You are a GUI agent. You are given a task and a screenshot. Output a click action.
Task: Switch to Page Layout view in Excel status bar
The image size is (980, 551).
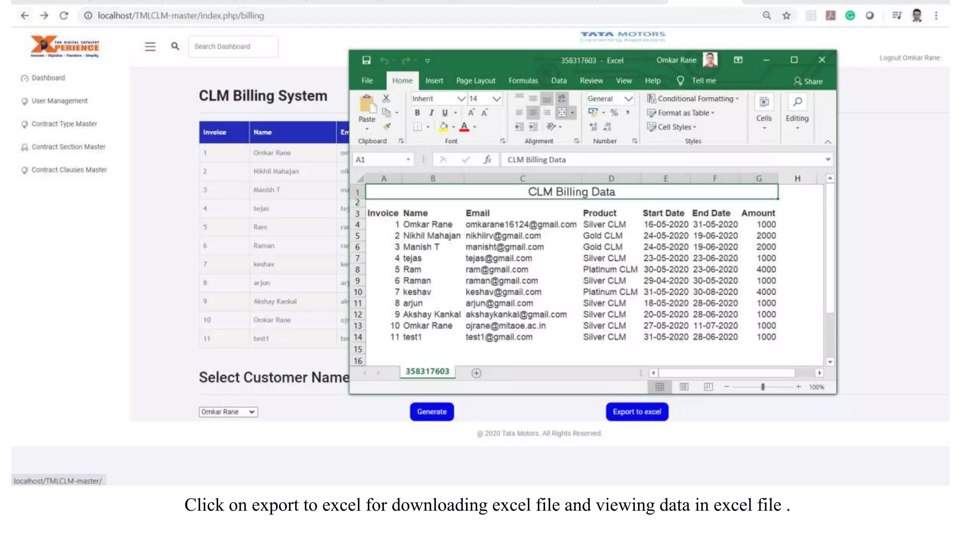684,386
